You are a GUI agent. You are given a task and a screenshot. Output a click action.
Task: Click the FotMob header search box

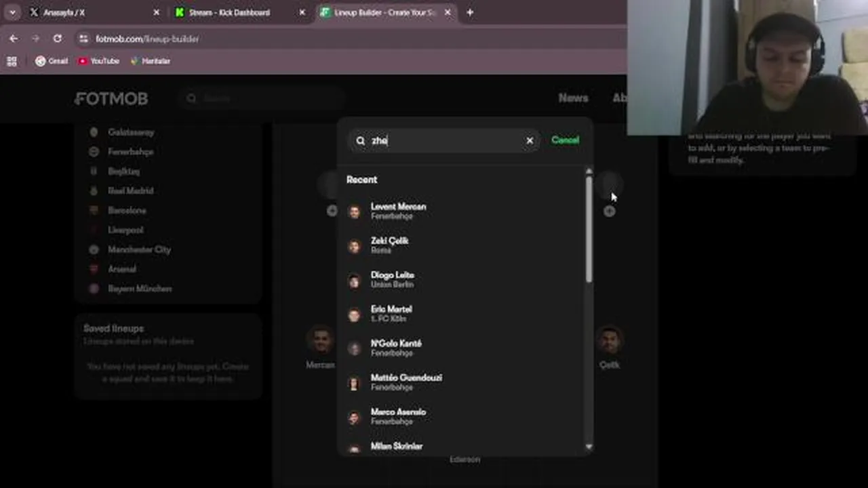[261, 98]
